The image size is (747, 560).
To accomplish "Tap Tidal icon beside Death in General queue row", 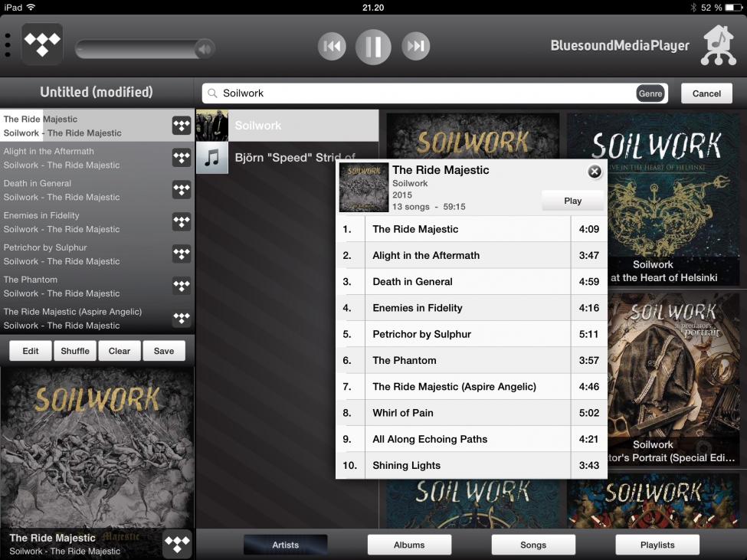I will [x=182, y=189].
